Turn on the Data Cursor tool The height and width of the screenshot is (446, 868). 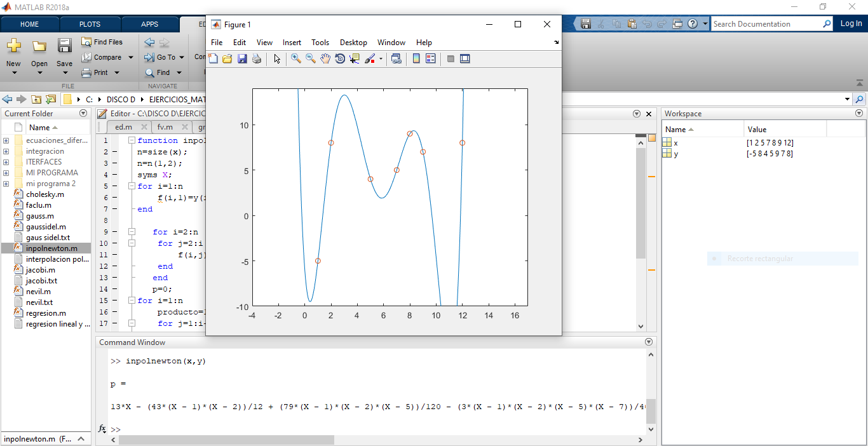point(353,58)
